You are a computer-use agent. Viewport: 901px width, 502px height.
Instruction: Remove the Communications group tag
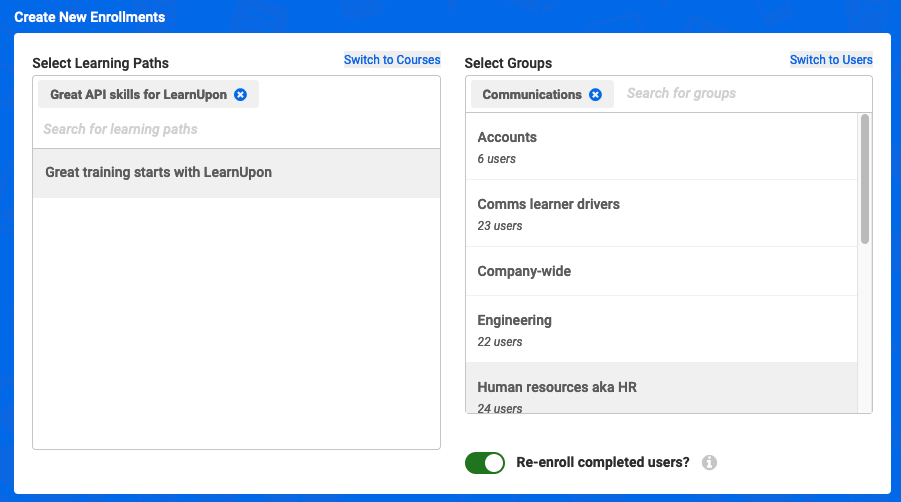(x=596, y=95)
